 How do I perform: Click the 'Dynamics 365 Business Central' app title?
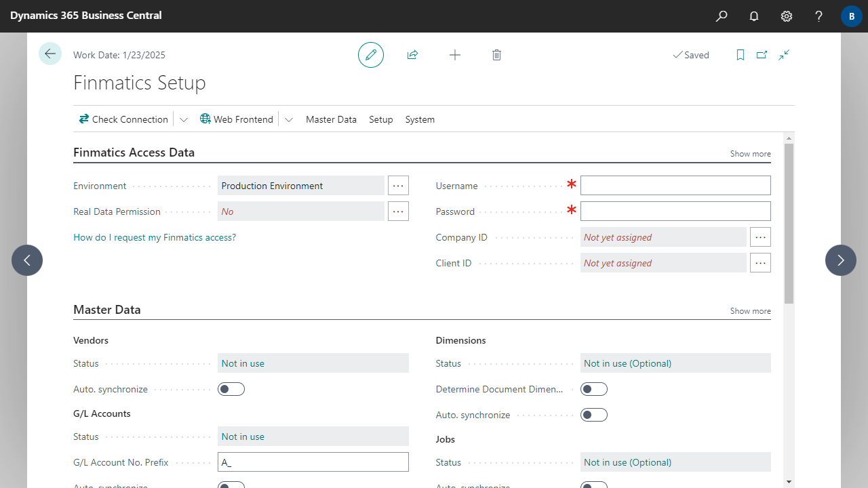[86, 15]
